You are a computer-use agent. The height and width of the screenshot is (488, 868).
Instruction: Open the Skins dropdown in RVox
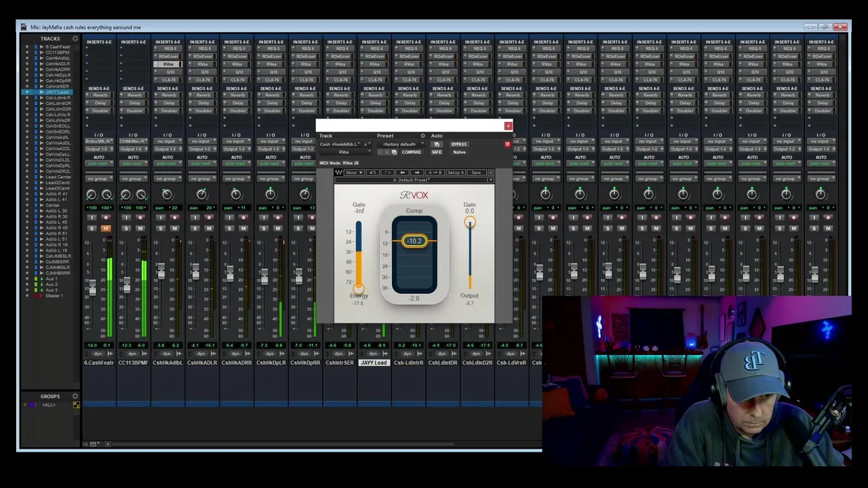point(353,172)
